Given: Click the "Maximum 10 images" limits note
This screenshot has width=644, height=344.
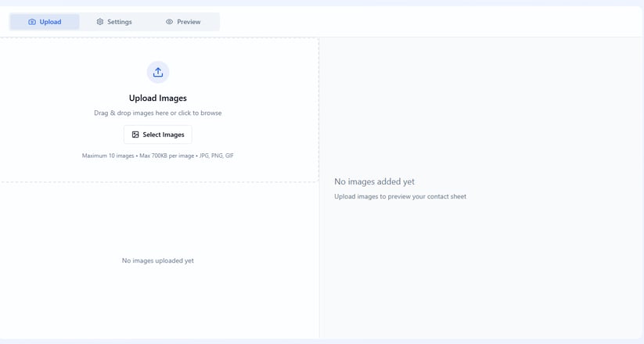Looking at the screenshot, I should (x=108, y=156).
